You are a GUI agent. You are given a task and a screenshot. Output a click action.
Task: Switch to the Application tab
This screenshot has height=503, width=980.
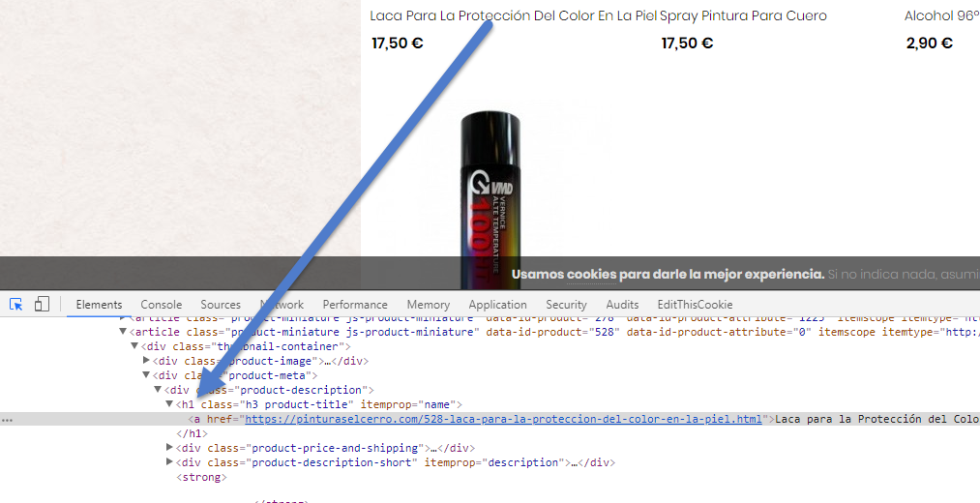(497, 305)
